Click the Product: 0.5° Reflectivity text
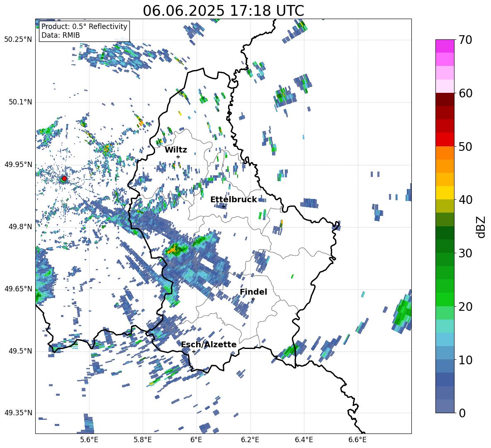 click(84, 26)
